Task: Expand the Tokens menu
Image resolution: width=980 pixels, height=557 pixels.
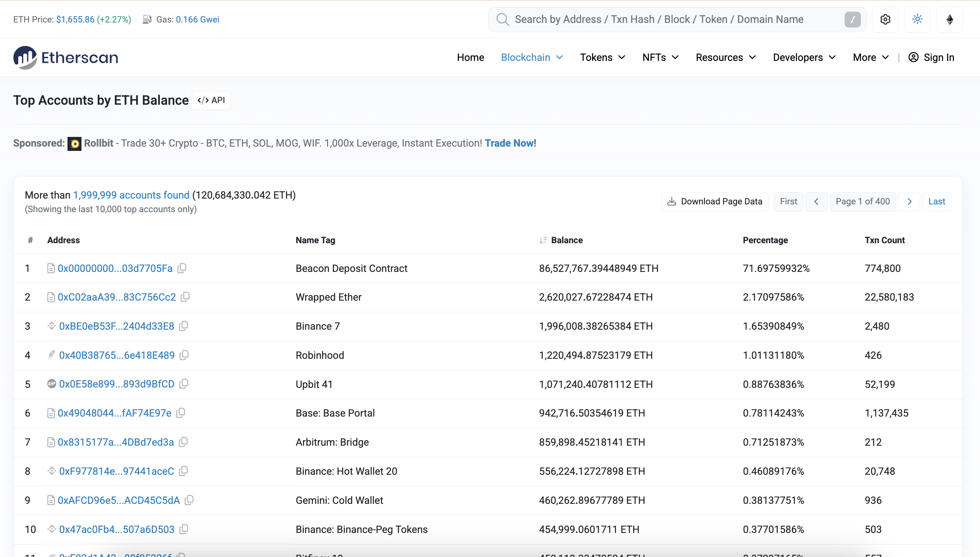Action: 603,57
